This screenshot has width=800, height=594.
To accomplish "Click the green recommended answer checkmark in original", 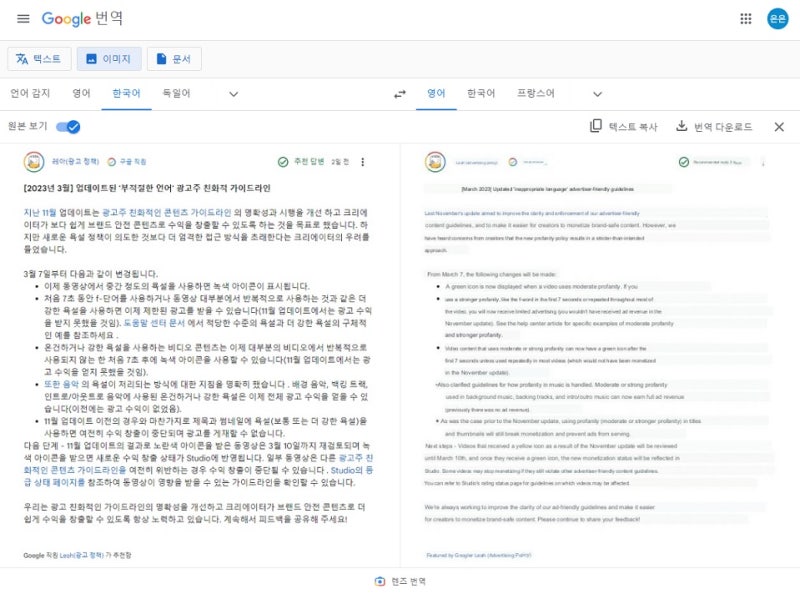I will pos(283,162).
